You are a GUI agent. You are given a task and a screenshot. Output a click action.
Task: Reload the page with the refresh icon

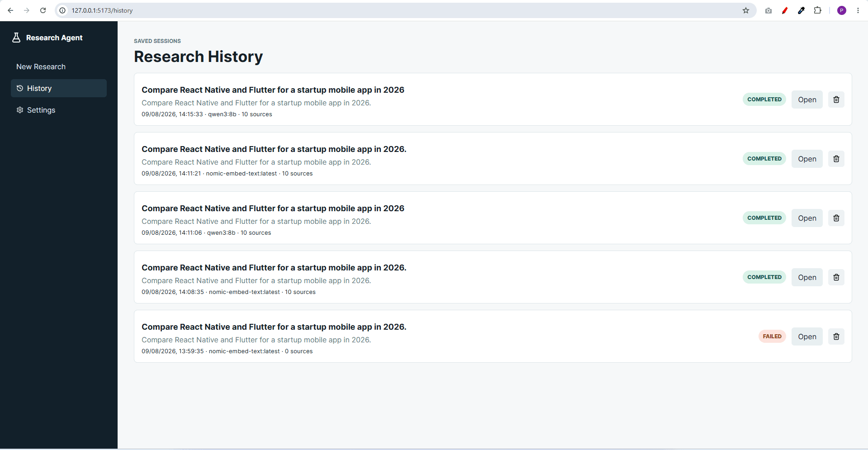[43, 10]
